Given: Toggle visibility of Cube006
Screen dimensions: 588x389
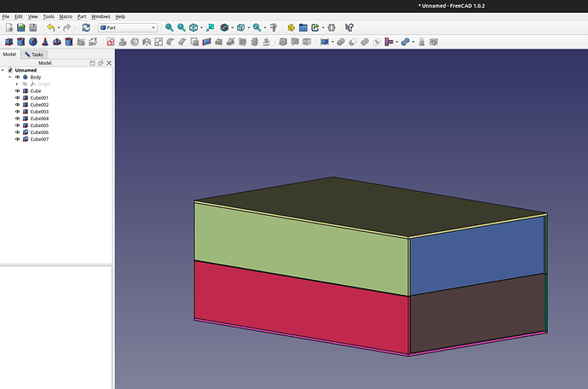Looking at the screenshot, I should pyautogui.click(x=17, y=132).
